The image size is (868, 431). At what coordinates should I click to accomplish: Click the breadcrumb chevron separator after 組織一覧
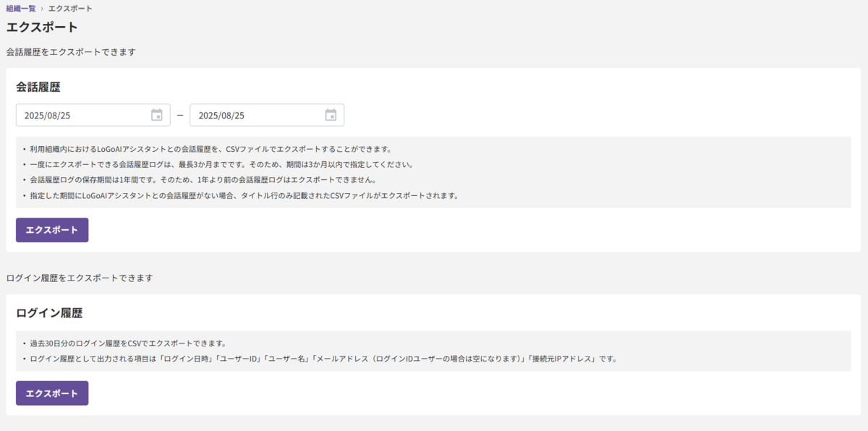pos(42,9)
